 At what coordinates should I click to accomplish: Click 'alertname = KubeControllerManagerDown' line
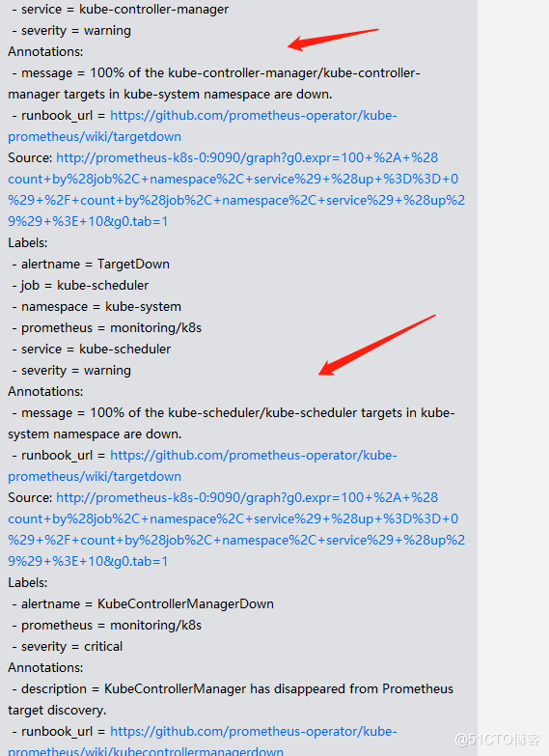coord(147,604)
